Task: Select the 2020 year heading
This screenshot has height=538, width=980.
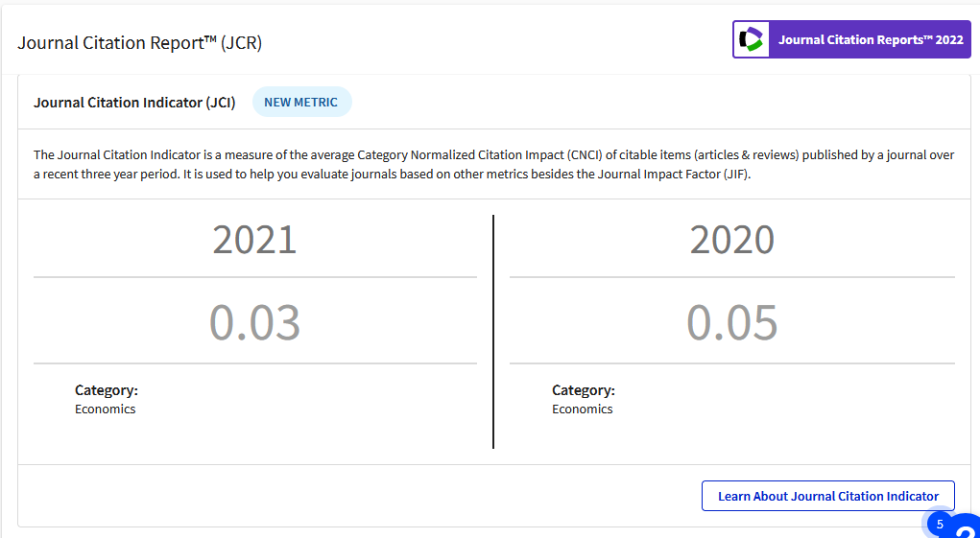Action: coord(731,240)
